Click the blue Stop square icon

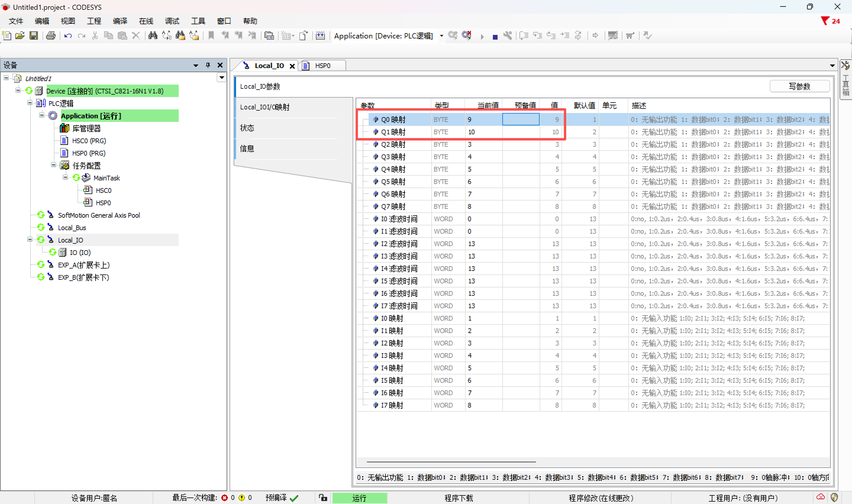tap(495, 37)
